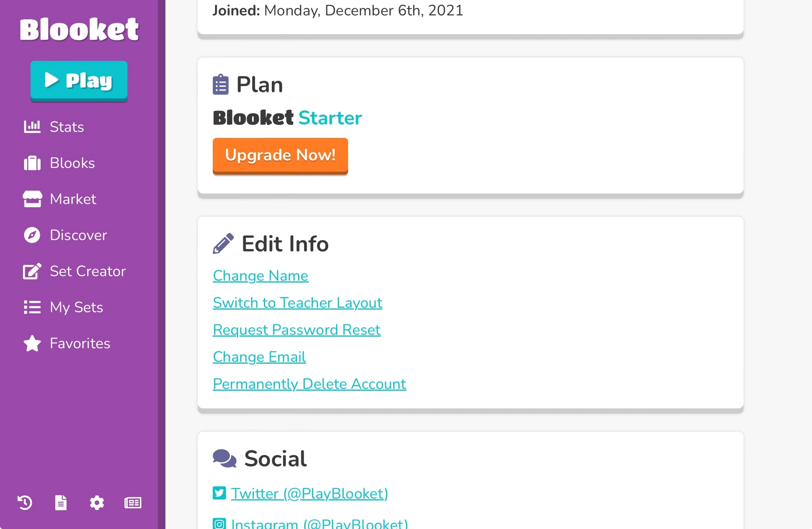Click the history icon in sidebar footer
This screenshot has width=812, height=529.
tap(25, 503)
